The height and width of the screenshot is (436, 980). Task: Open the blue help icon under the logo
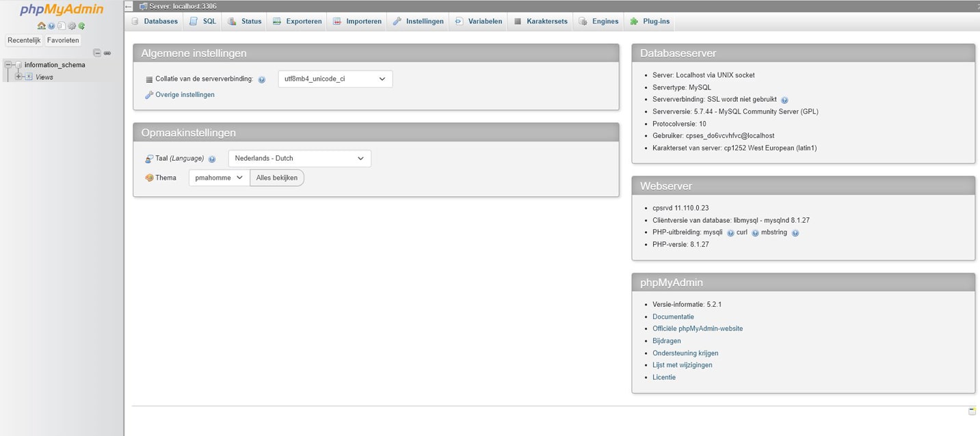coord(51,26)
